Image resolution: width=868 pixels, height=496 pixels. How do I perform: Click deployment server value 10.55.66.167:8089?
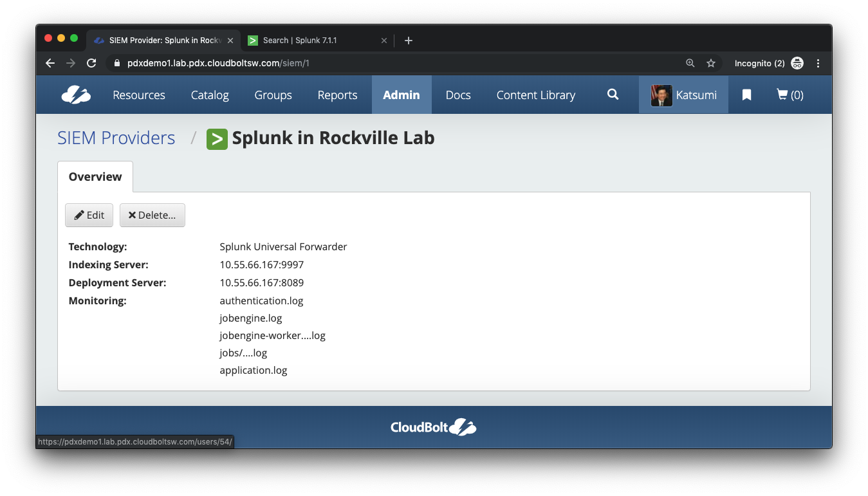[262, 282]
